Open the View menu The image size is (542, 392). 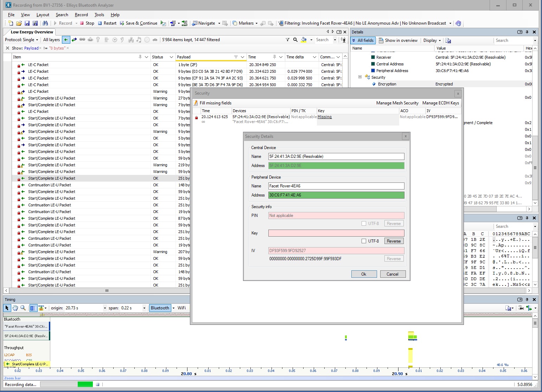point(25,15)
